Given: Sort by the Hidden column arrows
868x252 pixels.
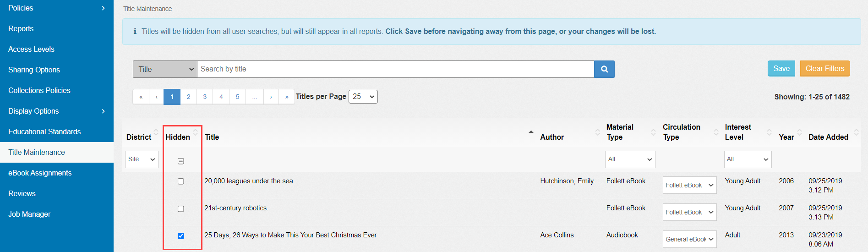Looking at the screenshot, I should [x=196, y=132].
